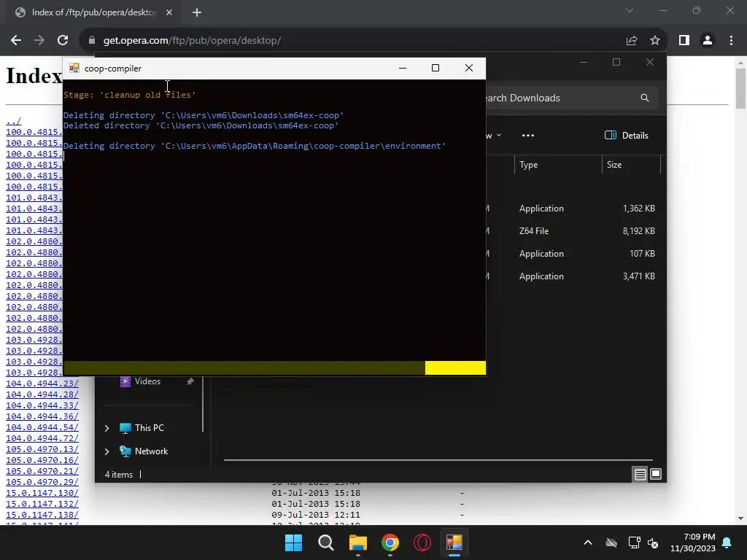Open File Explorer from taskbar

tap(357, 542)
